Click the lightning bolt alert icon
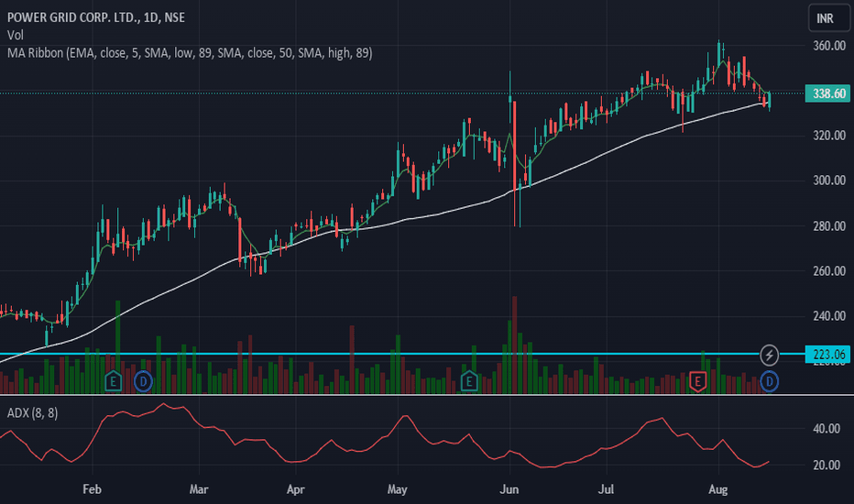Screen dimensions: 854x504 pyautogui.click(x=769, y=356)
